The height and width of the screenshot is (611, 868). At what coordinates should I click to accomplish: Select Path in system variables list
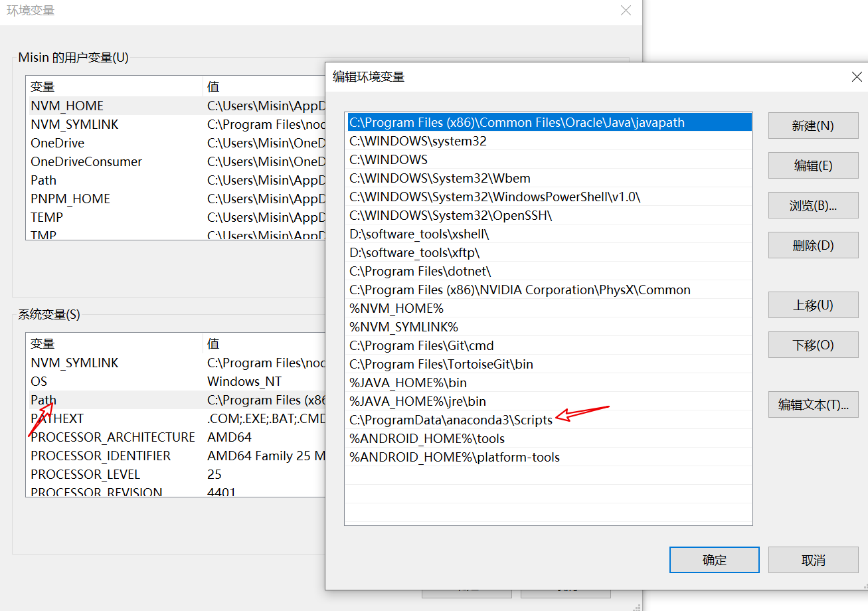point(44,400)
